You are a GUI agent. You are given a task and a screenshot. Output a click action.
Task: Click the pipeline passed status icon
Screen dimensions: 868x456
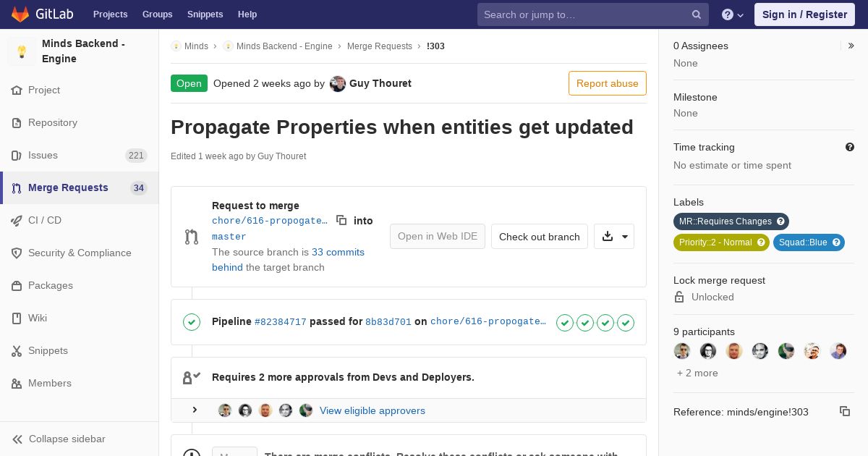pos(192,322)
